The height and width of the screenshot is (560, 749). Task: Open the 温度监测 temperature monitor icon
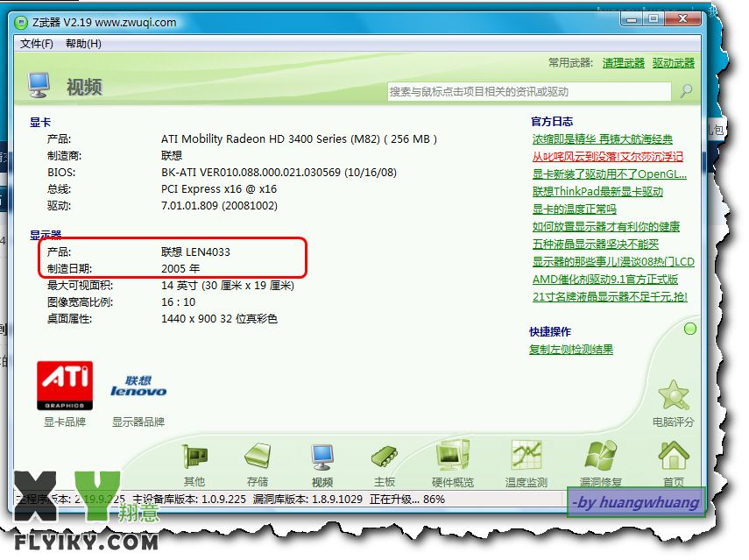point(526,456)
